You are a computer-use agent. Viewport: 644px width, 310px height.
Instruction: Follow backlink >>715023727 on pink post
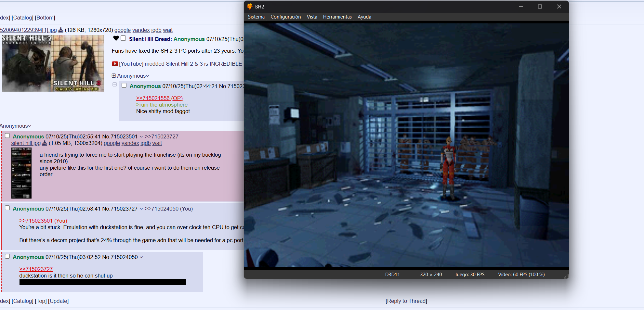(x=162, y=136)
